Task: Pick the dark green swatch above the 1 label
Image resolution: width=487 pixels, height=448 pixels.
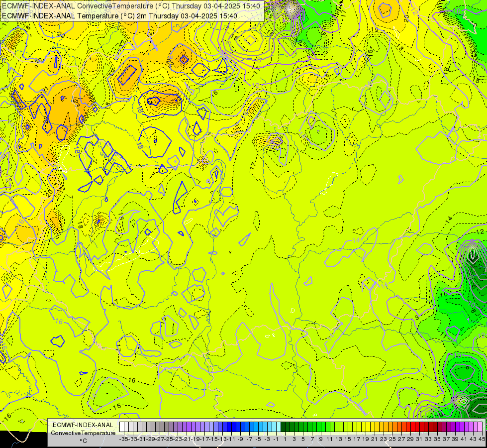Action: click(x=283, y=427)
